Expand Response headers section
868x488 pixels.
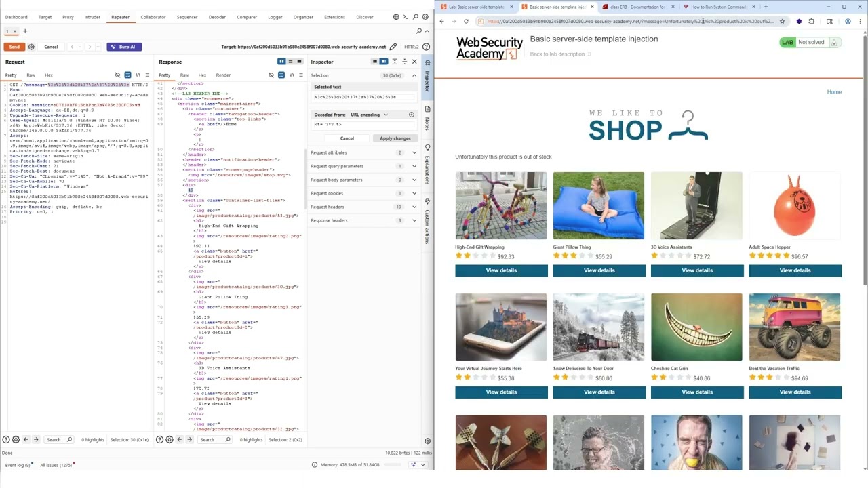point(363,220)
